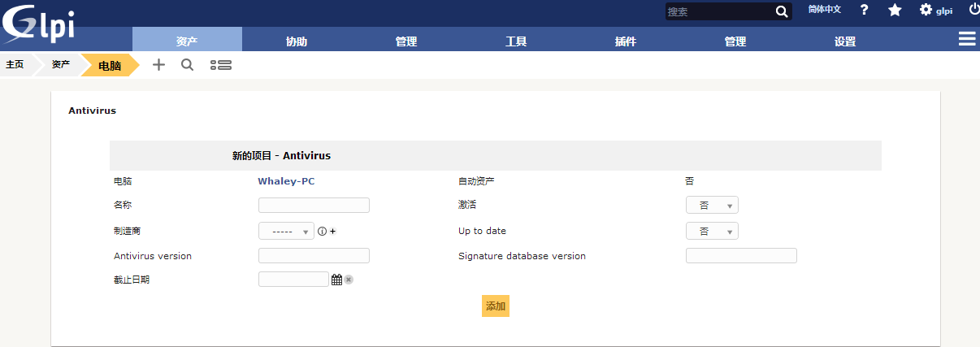The width and height of the screenshot is (980, 347).
Task: Open the 设置 menu
Action: (x=845, y=41)
